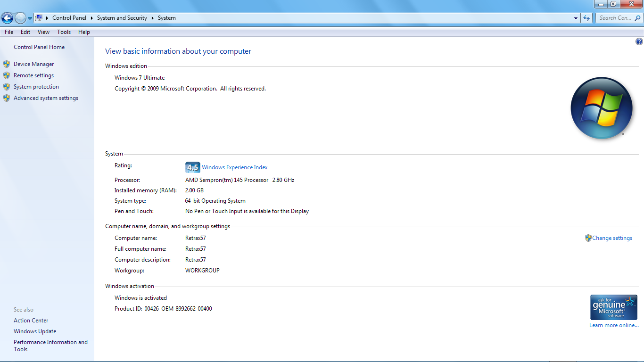The image size is (644, 362).
Task: Open Windows Update link
Action: click(x=35, y=331)
